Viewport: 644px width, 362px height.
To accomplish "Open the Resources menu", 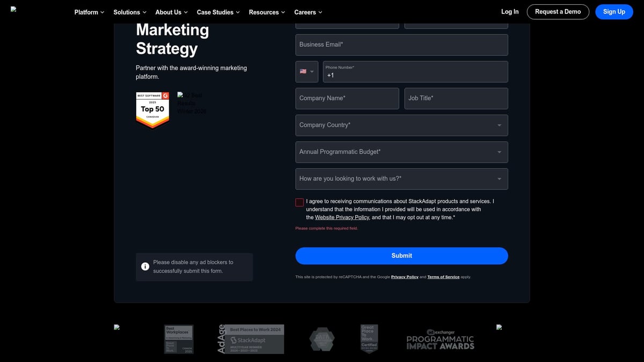I will coord(266,12).
